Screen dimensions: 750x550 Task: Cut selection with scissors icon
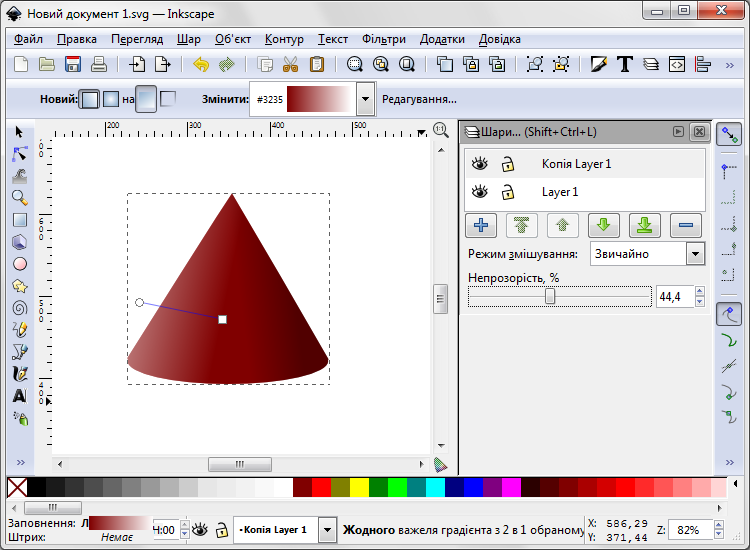pyautogui.click(x=290, y=64)
